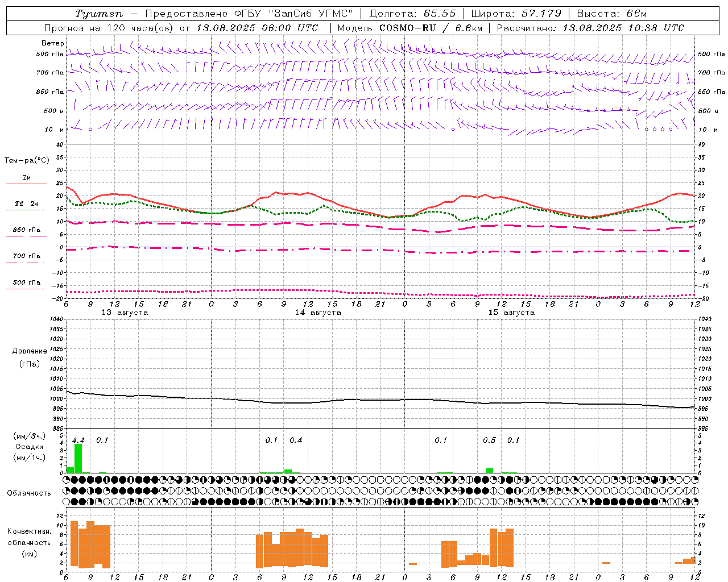Screen dimensions: 728x582
Task: Select the "700 гПа" temperature legend label
Action: click(27, 256)
